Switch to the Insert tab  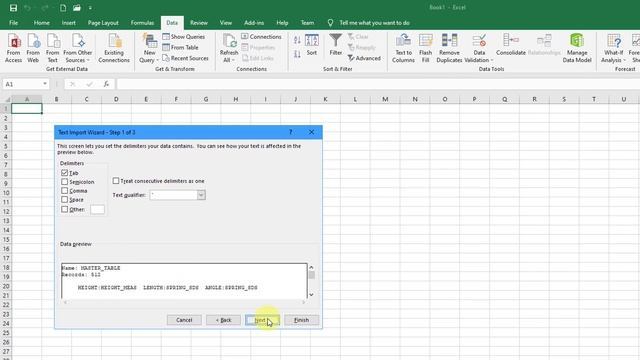pos(69,23)
